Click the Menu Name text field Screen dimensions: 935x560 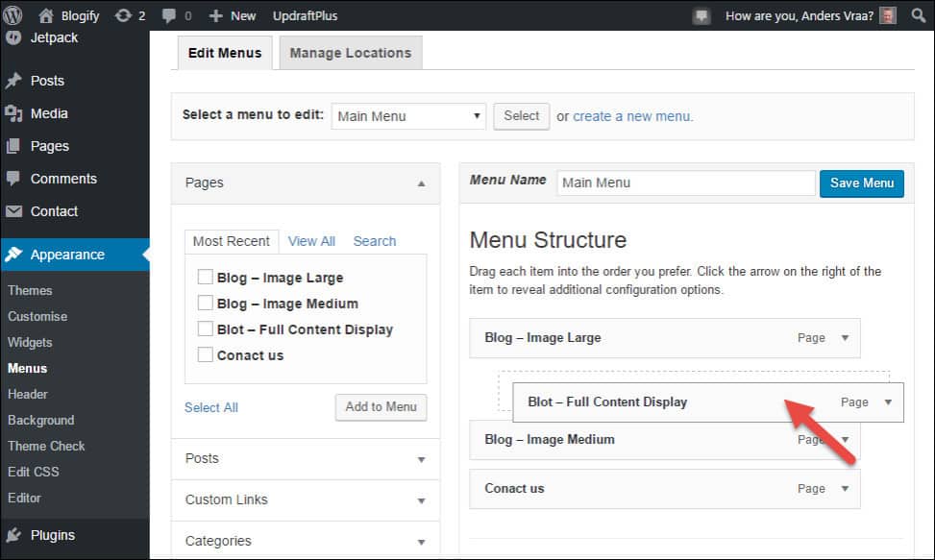[x=685, y=183]
